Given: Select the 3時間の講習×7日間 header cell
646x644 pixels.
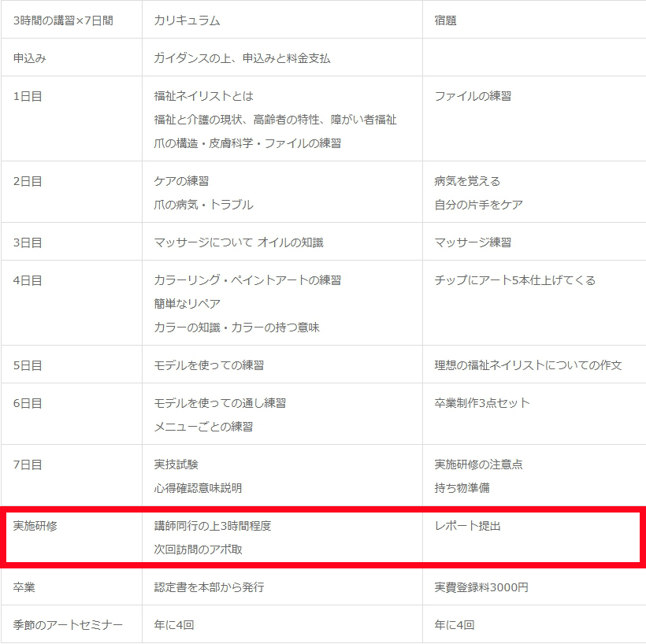Looking at the screenshot, I should point(63,20).
